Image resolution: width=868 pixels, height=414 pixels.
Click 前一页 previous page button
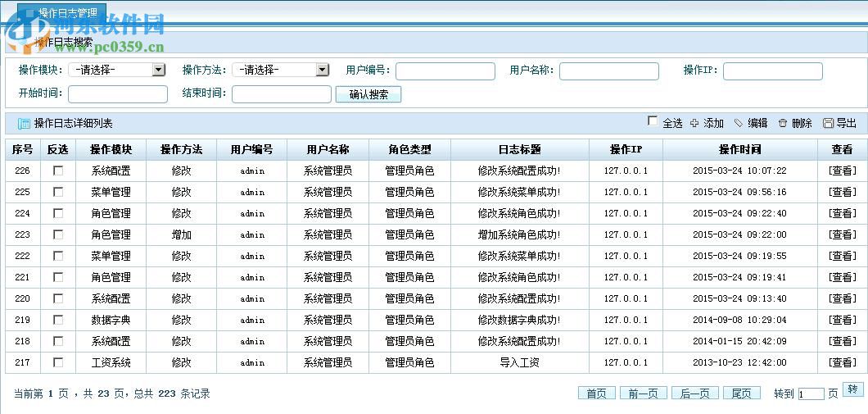pyautogui.click(x=644, y=394)
